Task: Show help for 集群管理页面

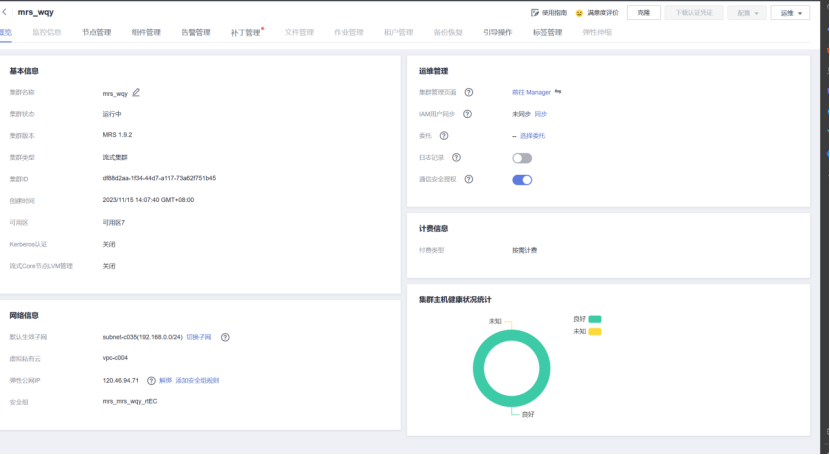Action: (x=468, y=92)
